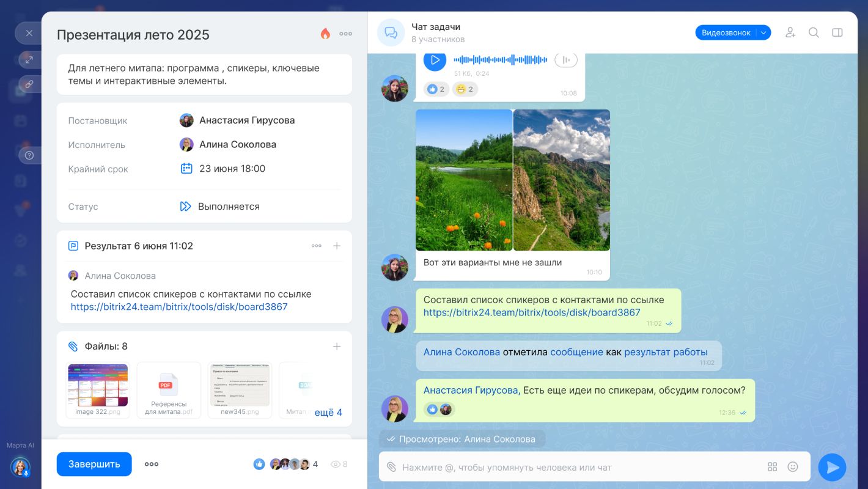The image size is (868, 489).
Task: Click the blue send message button
Action: pyautogui.click(x=832, y=468)
